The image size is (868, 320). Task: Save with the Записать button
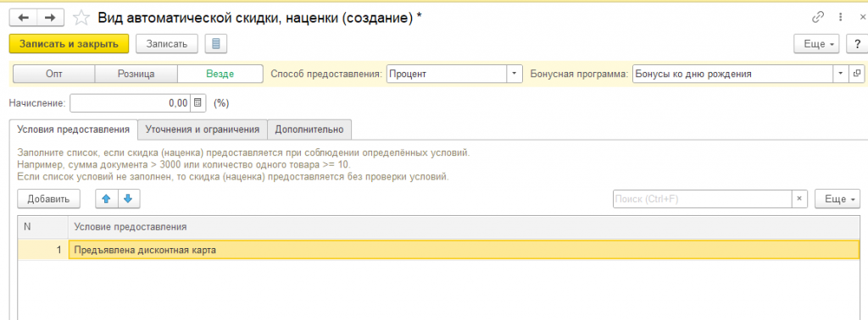click(167, 44)
